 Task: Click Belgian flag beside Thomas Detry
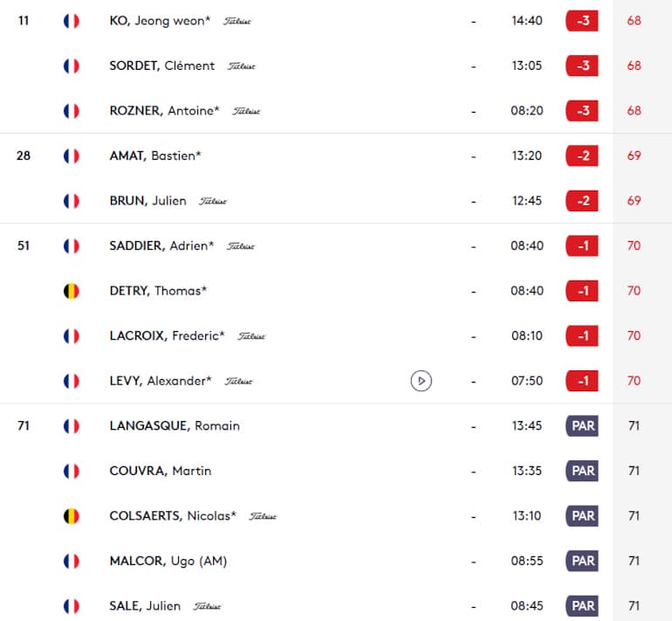[72, 291]
